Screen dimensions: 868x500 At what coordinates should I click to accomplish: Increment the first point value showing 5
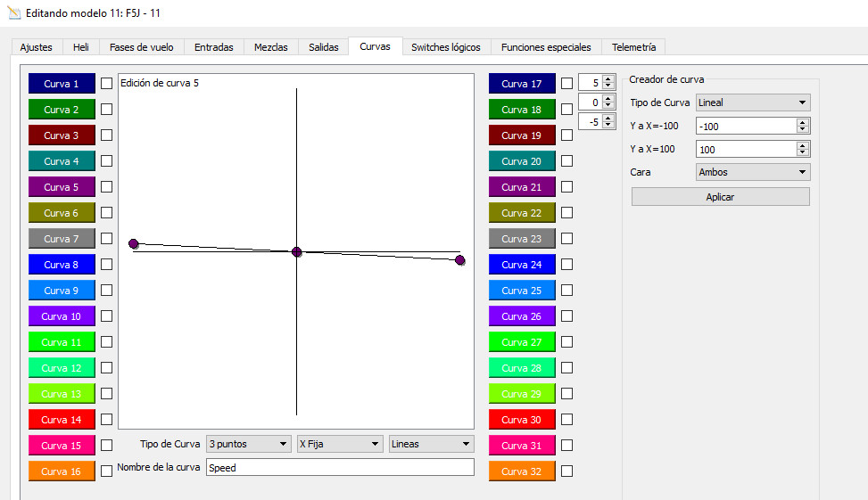point(608,79)
